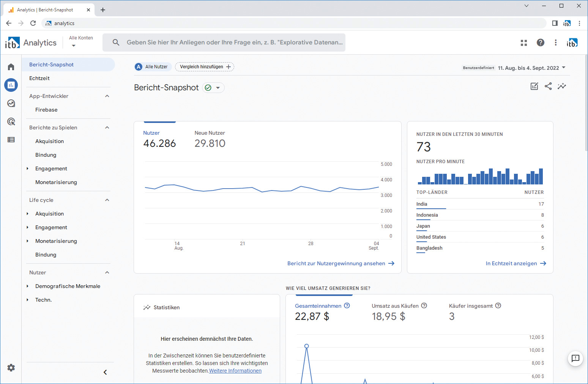Close the Analytics browser tab
Viewport: 588px width, 384px height.
click(88, 10)
